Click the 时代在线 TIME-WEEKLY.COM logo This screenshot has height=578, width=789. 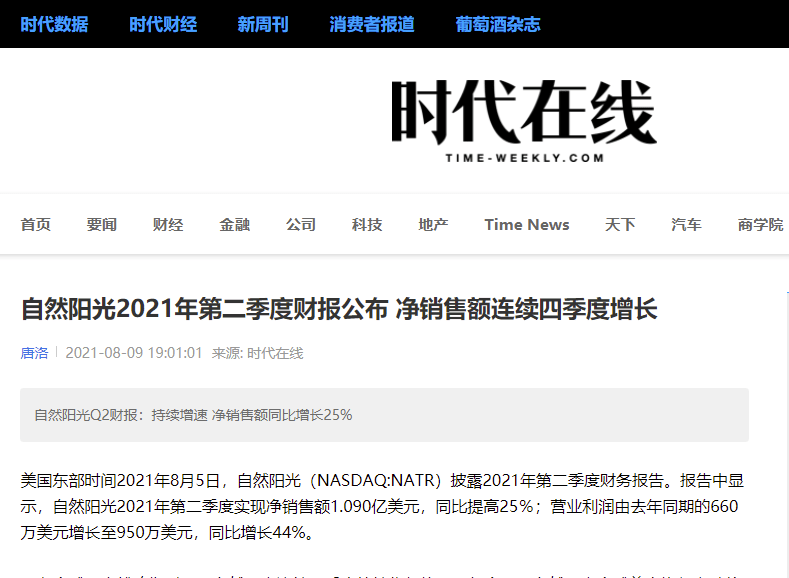tap(523, 120)
